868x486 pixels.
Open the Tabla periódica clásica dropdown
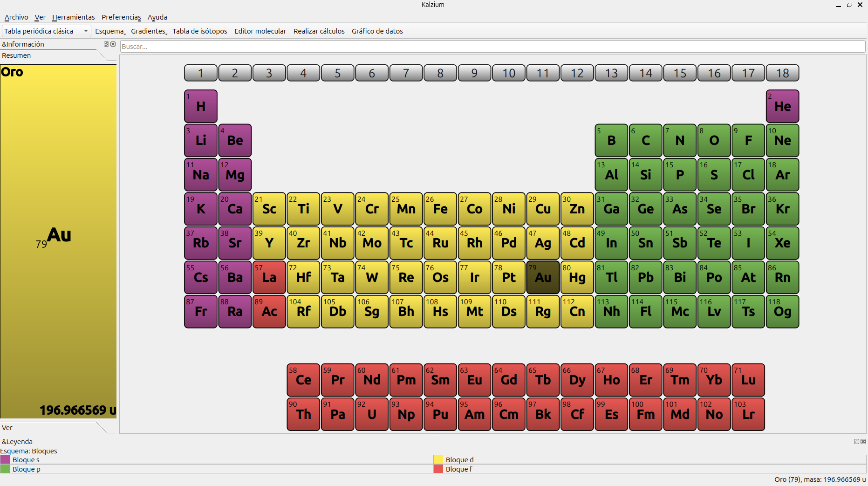tap(46, 31)
